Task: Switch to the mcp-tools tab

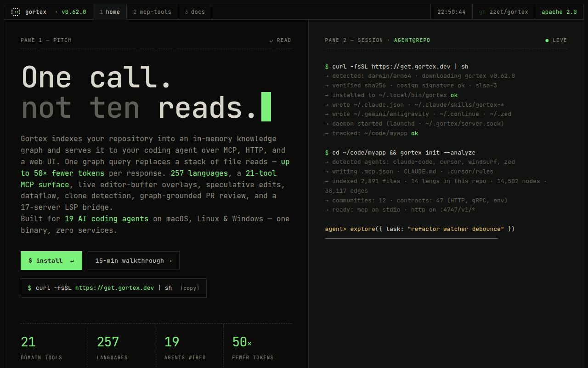Action: point(152,12)
